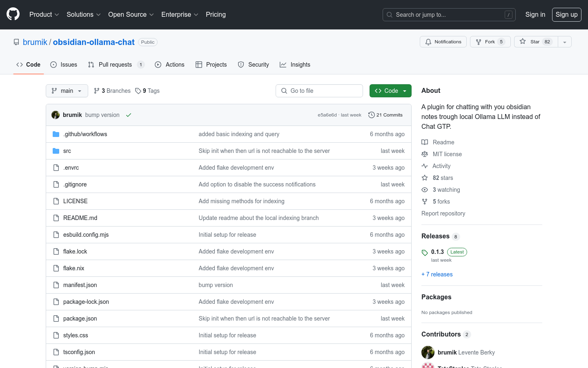Open the brumik owner link
This screenshot has height=368, width=588.
click(x=35, y=42)
